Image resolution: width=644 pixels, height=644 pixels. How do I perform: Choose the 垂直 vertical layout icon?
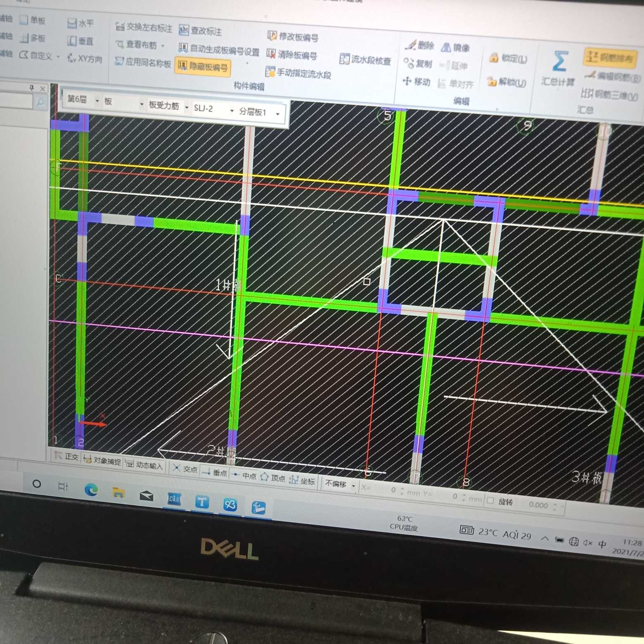click(x=80, y=41)
